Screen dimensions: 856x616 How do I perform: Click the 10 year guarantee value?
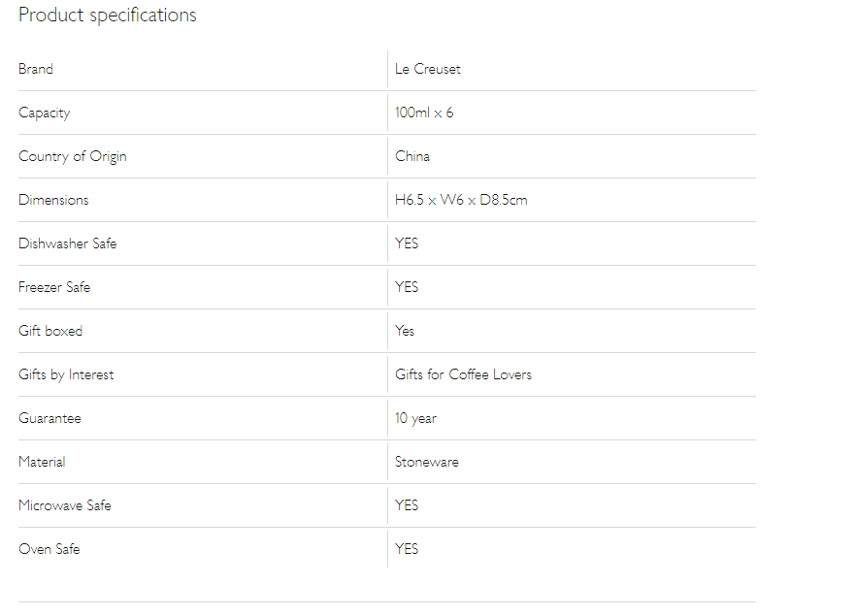[x=416, y=418]
